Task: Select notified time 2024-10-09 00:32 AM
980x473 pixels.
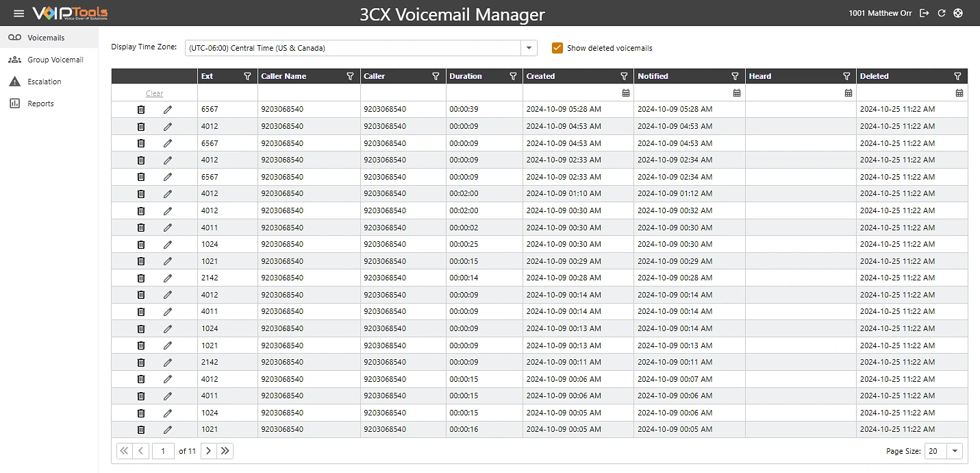Action: click(675, 211)
